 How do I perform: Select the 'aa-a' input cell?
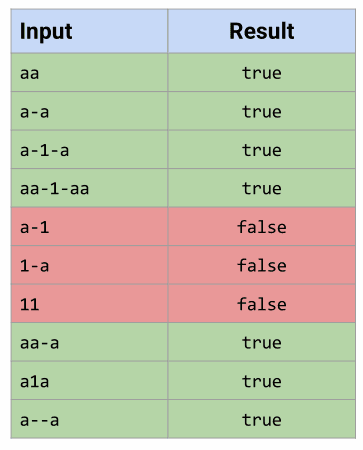point(89,342)
